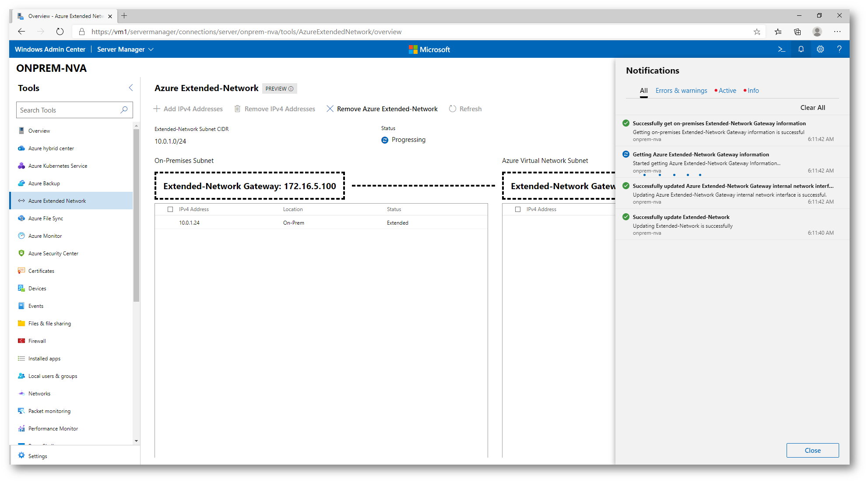Refresh the browser page

tap(60, 32)
